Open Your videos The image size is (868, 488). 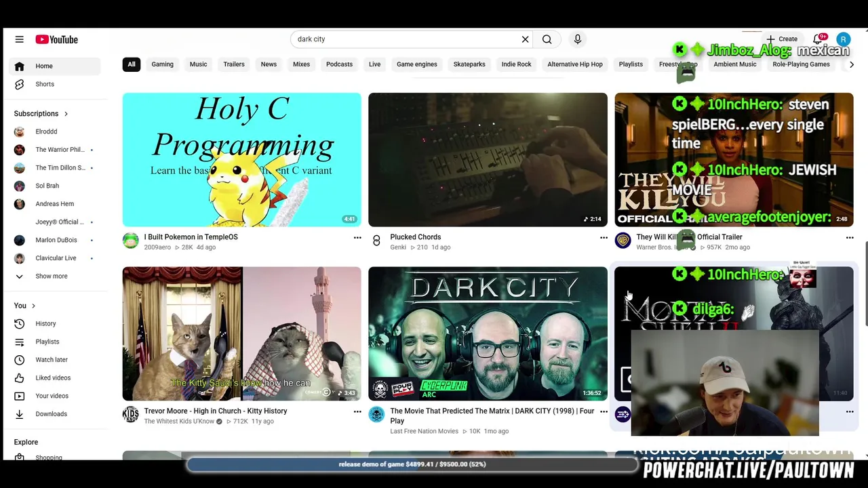click(55, 396)
